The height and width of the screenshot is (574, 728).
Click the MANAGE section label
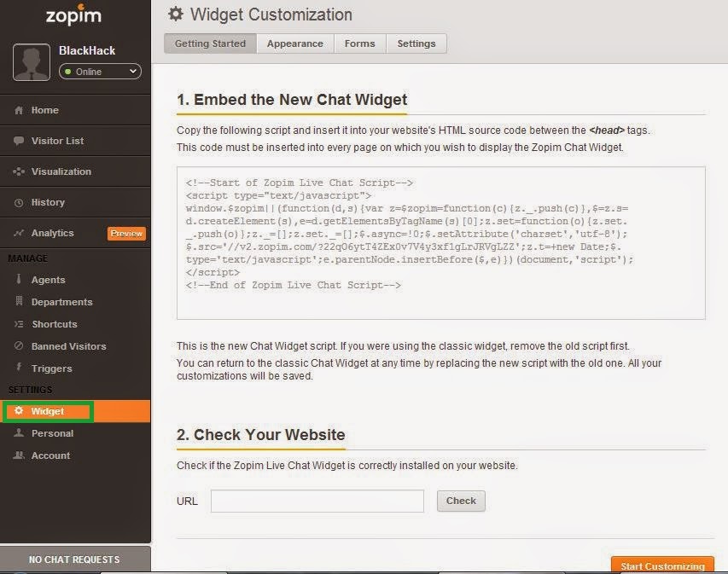pyautogui.click(x=28, y=258)
